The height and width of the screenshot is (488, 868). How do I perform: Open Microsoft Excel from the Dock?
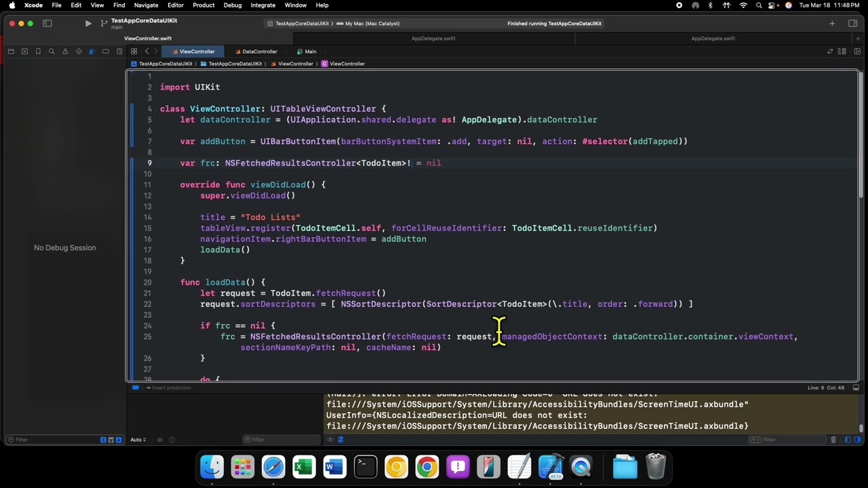[x=304, y=467]
